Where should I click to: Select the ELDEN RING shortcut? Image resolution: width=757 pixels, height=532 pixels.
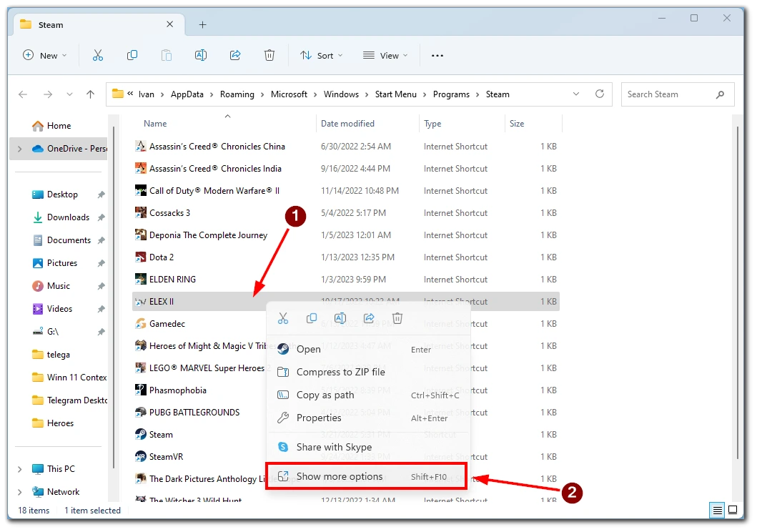click(x=346, y=280)
